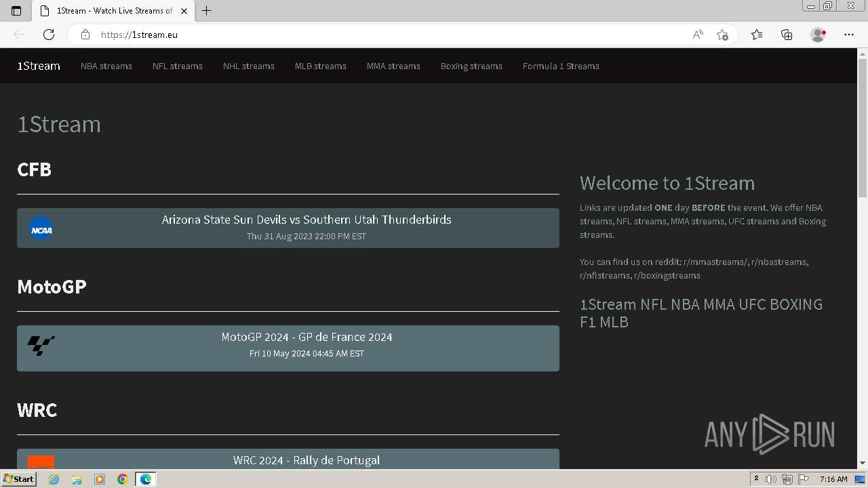
Task: Open Arizona State vs Southern Utah stream
Action: [x=288, y=228]
